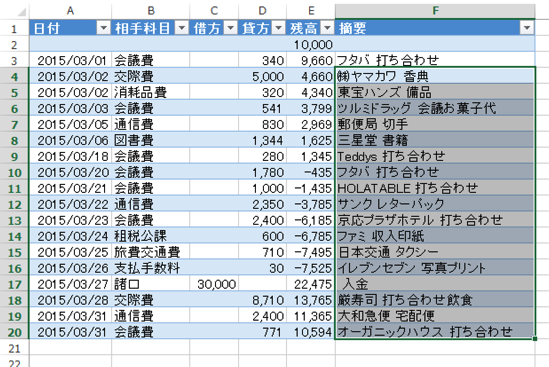The height and width of the screenshot is (367, 549).
Task: Click cell オーガニックハウス 打ち合わせ
Action: click(435, 332)
